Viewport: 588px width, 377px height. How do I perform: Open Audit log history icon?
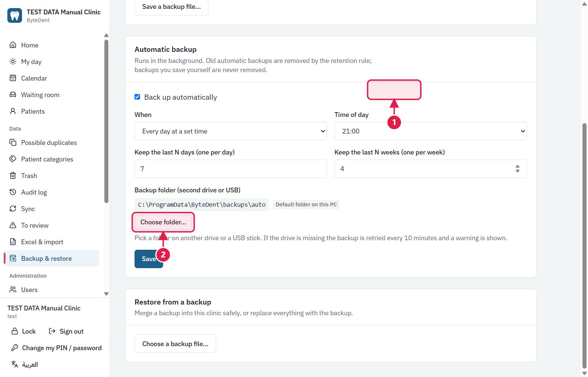tap(13, 192)
